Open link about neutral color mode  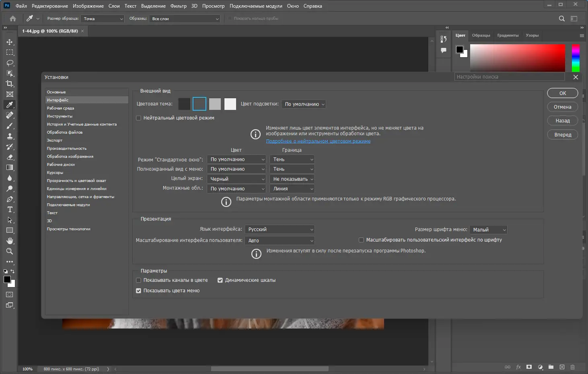[318, 141]
